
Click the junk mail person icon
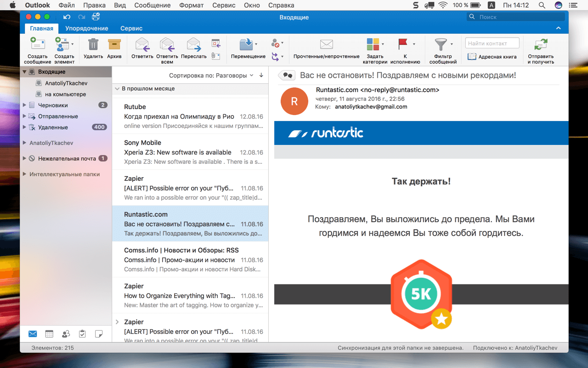[x=275, y=43]
